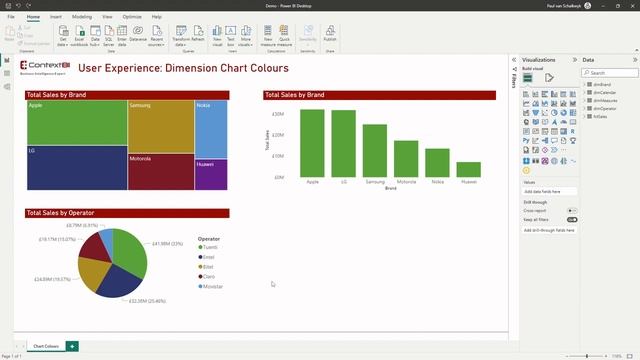Add a Text box
Image resolution: width=640 pixels, height=360 pixels.
(231, 36)
